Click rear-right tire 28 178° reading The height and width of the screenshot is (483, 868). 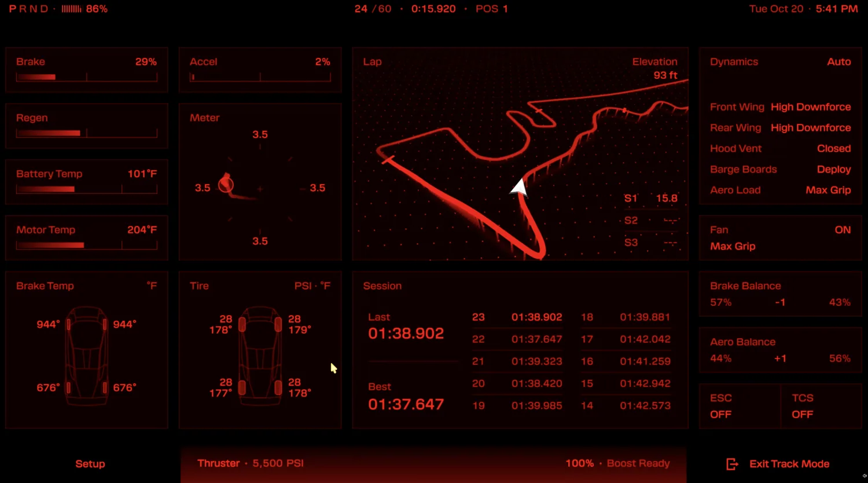pyautogui.click(x=300, y=387)
